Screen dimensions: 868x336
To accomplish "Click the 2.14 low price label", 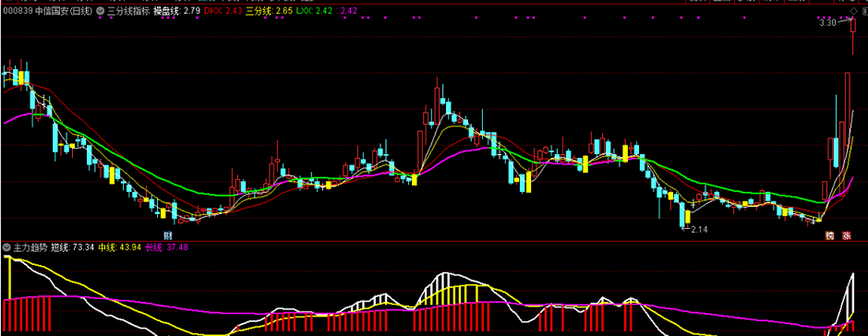I will click(699, 229).
